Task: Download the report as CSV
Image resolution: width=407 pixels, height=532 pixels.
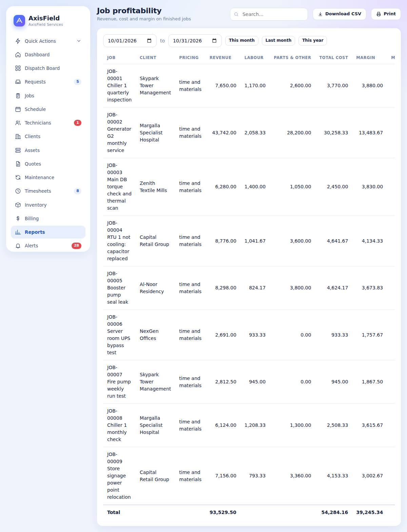Action: 339,14
